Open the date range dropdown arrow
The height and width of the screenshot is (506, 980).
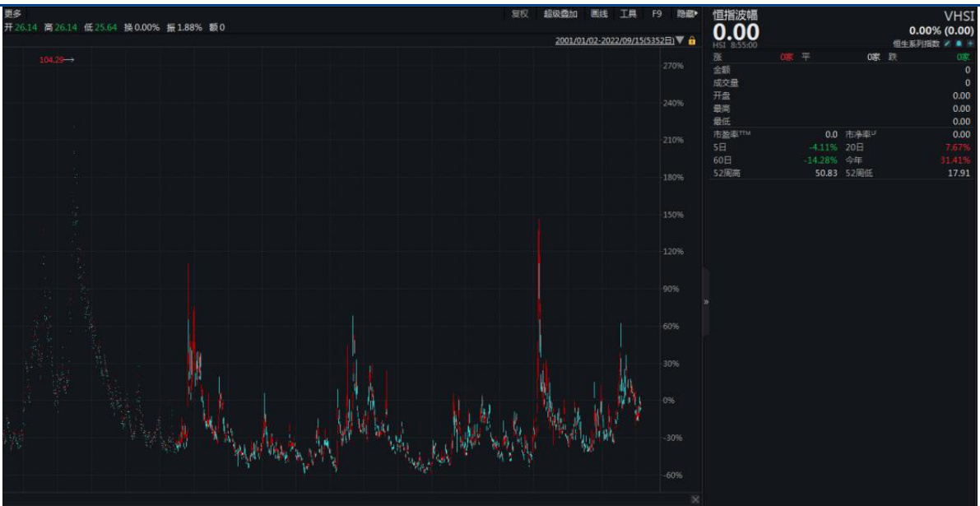pyautogui.click(x=680, y=39)
